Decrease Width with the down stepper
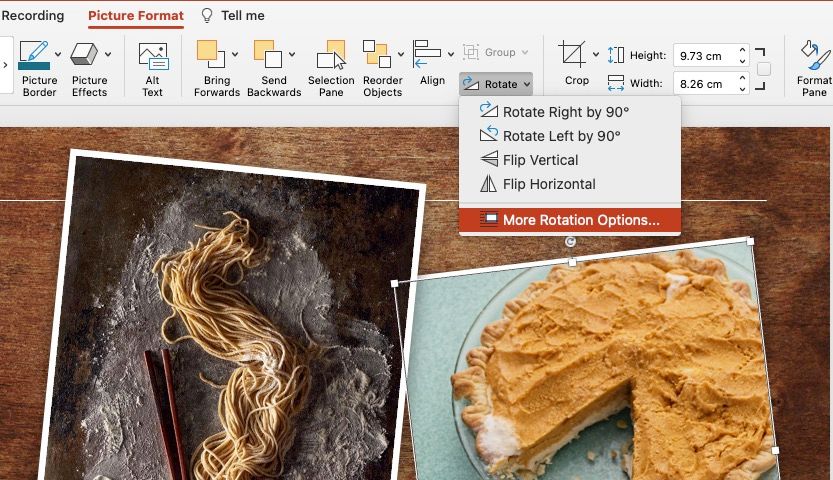The height and width of the screenshot is (480, 833). [742, 89]
